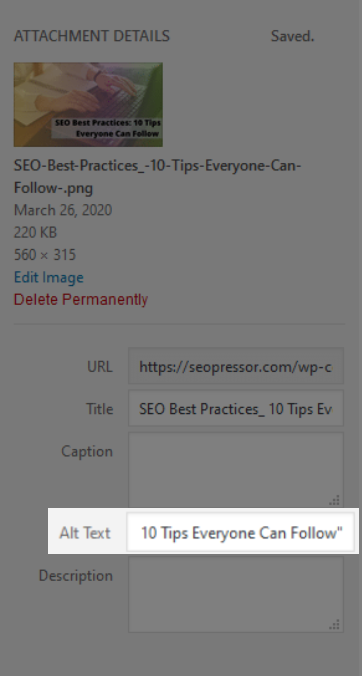Viewport: 362px width, 676px height.
Task: Click inside the Title text field
Action: click(x=236, y=408)
